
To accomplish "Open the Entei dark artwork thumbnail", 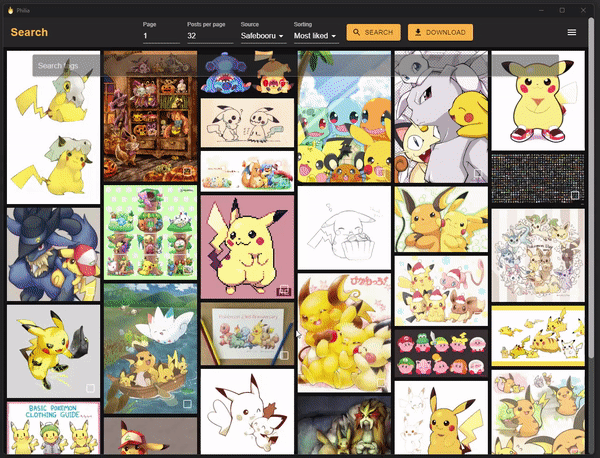I will (344, 425).
